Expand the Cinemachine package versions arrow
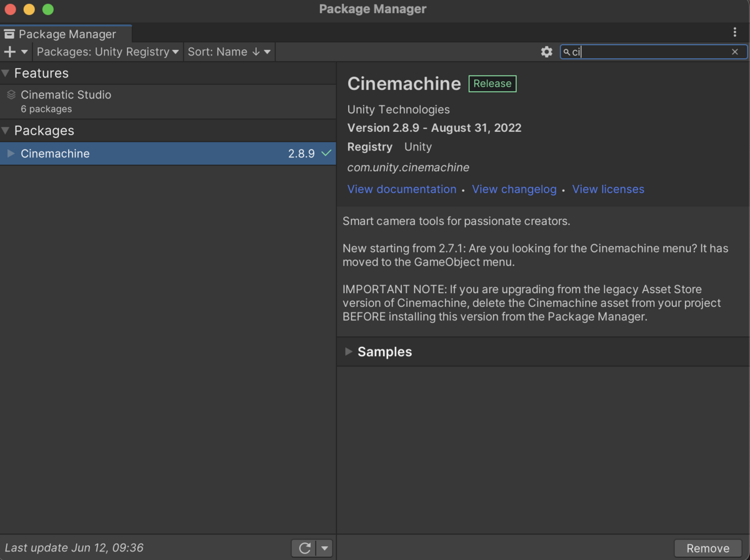The image size is (750, 560). pyautogui.click(x=11, y=153)
